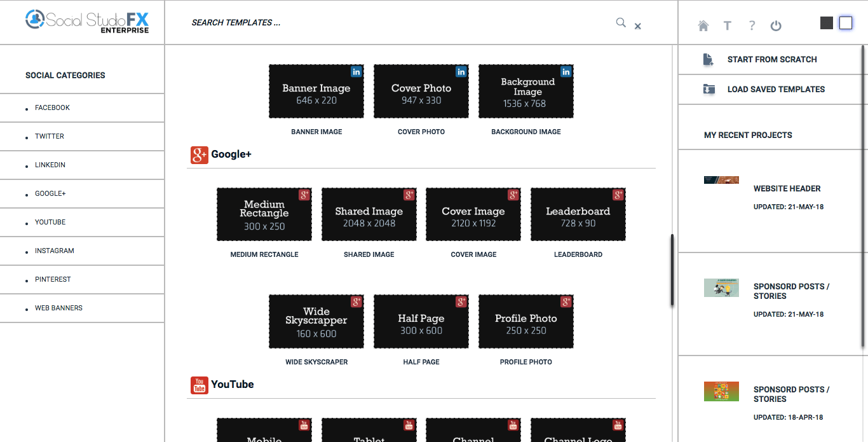Click the Social Studio FX Enterprise logo
868x442 pixels.
[x=87, y=21]
